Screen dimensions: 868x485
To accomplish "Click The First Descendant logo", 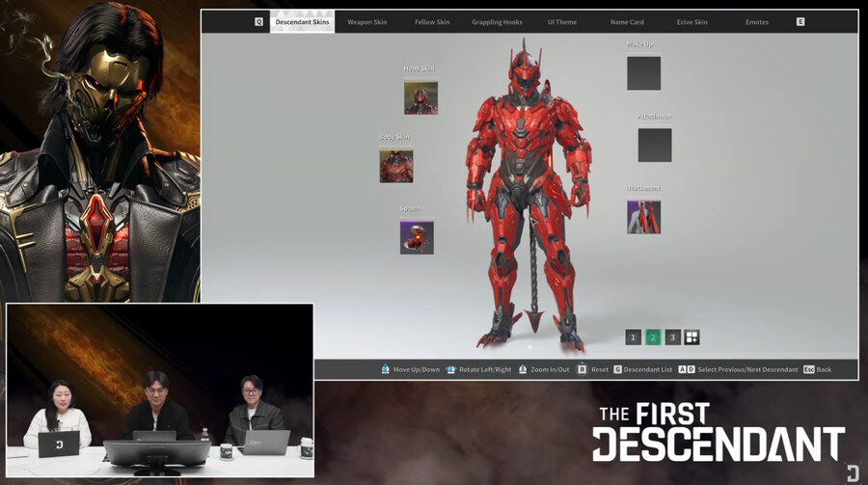I will (718, 432).
